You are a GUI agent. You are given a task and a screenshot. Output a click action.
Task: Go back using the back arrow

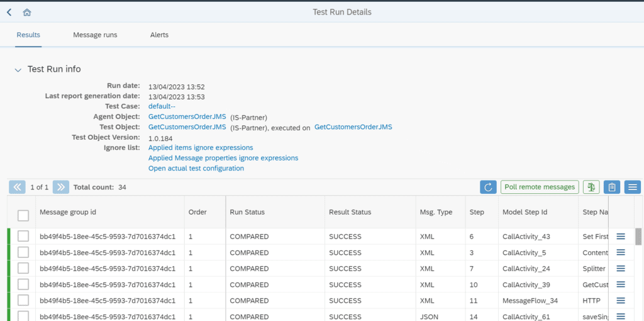point(9,13)
